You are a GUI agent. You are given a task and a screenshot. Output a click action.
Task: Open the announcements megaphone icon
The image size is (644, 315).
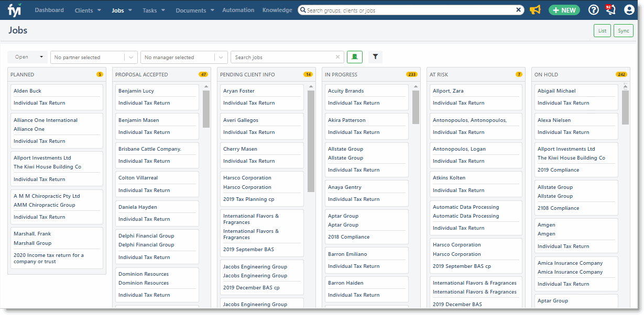pos(535,10)
